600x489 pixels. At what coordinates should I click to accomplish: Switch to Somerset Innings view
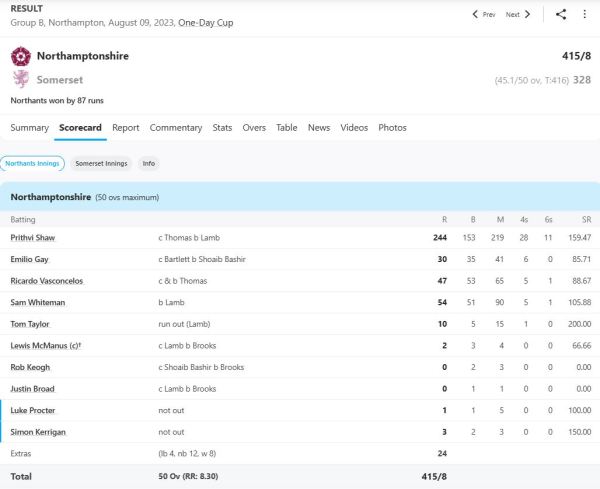coord(102,163)
